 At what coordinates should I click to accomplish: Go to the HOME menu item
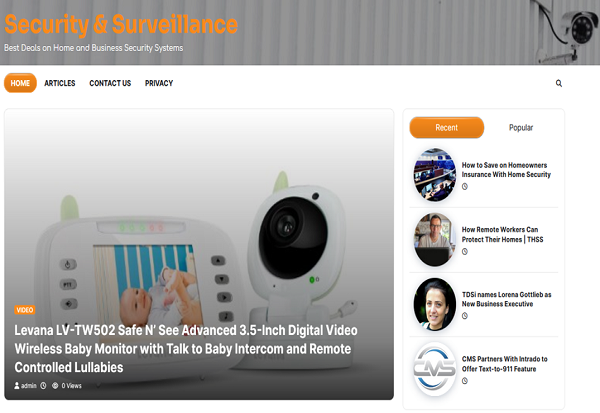pos(20,83)
